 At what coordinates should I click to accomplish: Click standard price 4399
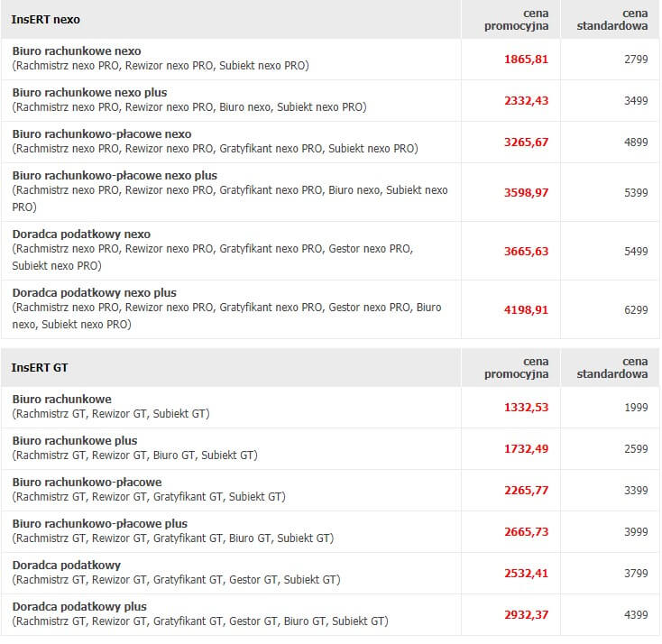click(636, 615)
